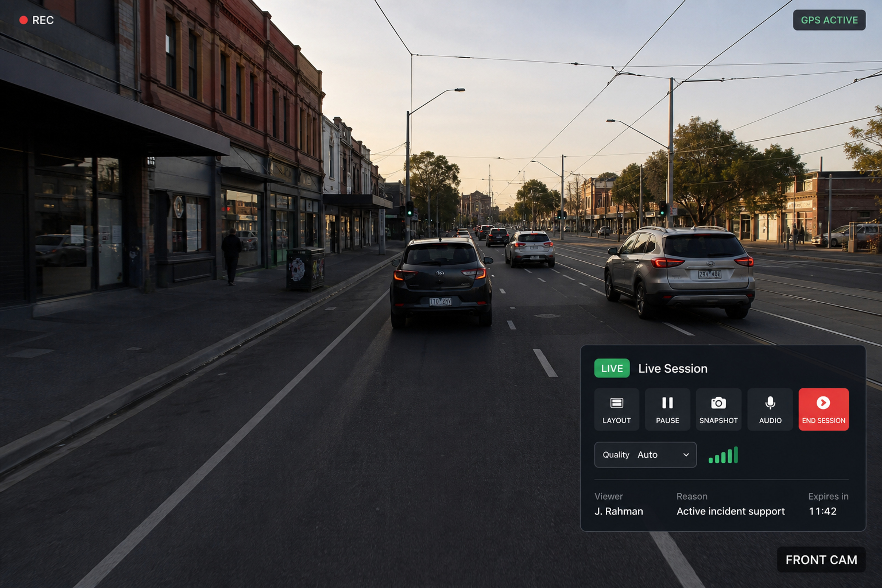Screen dimensions: 882x588
Task: Click the expiry timer 11:42
Action: click(823, 511)
